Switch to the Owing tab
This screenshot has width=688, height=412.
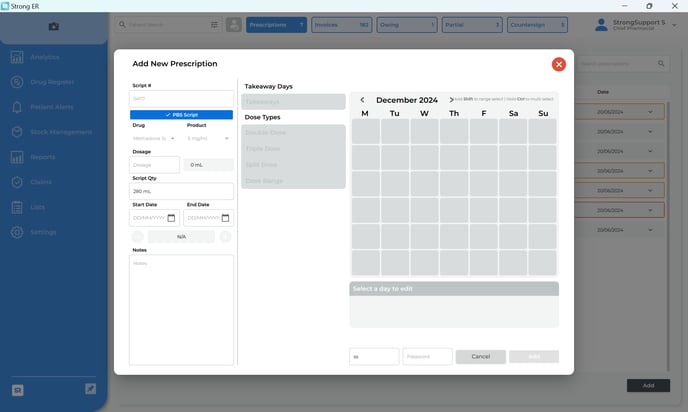407,25
